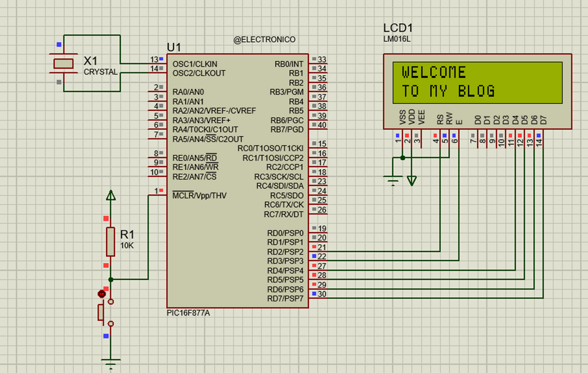Click the 10K resistor value label
Screen dimensions: 588x373
pos(127,246)
